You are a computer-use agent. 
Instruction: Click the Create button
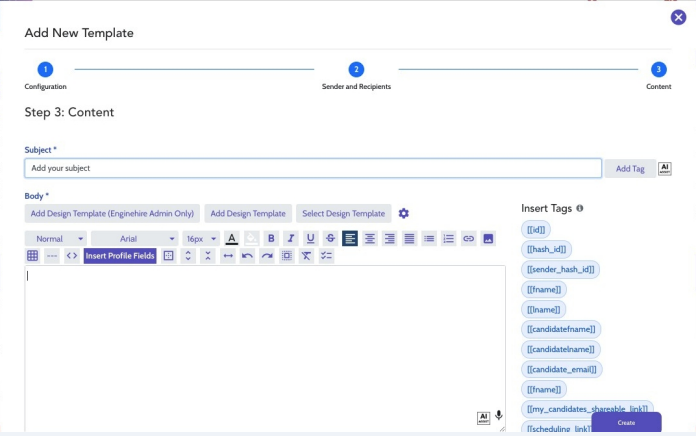626,422
